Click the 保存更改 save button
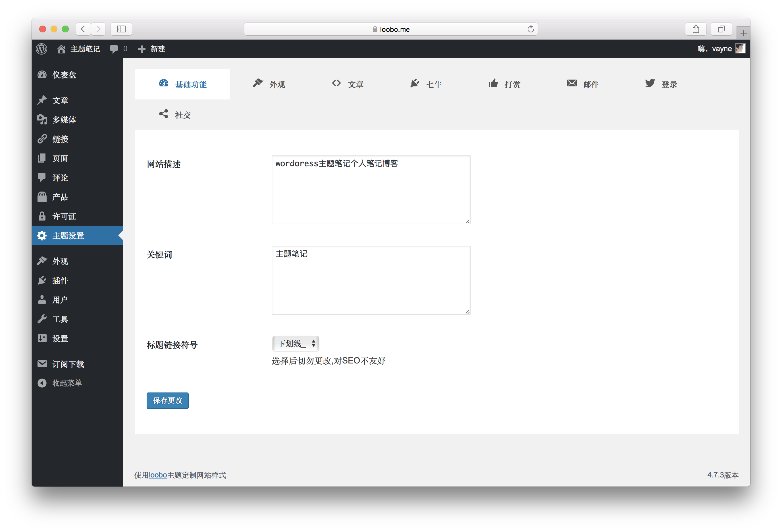Viewport: 782px width, 532px height. 167,400
